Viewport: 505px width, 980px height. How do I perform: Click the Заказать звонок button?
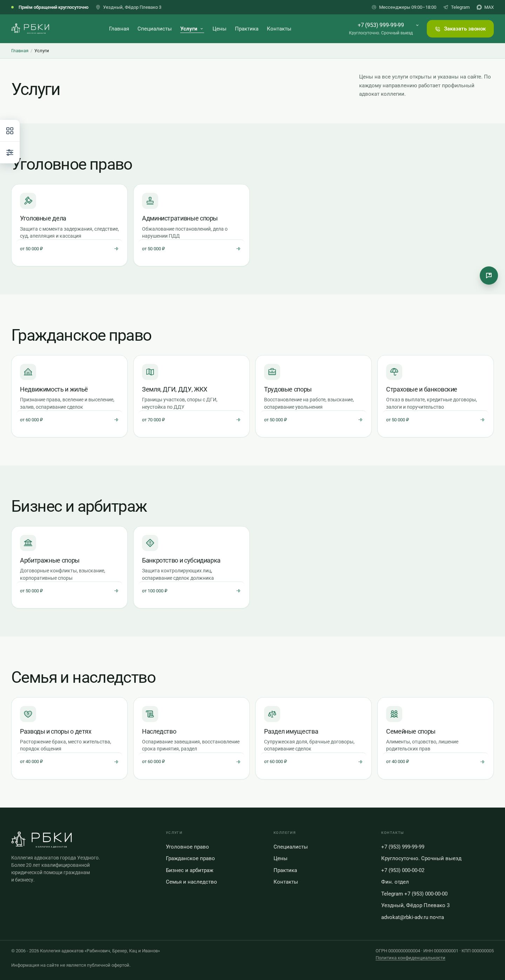click(460, 29)
